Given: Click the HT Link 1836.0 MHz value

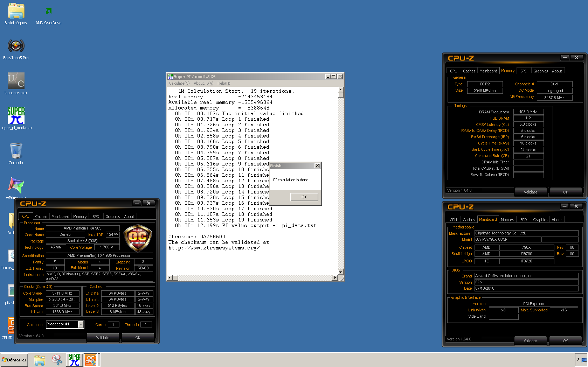Looking at the screenshot, I should (x=62, y=312).
